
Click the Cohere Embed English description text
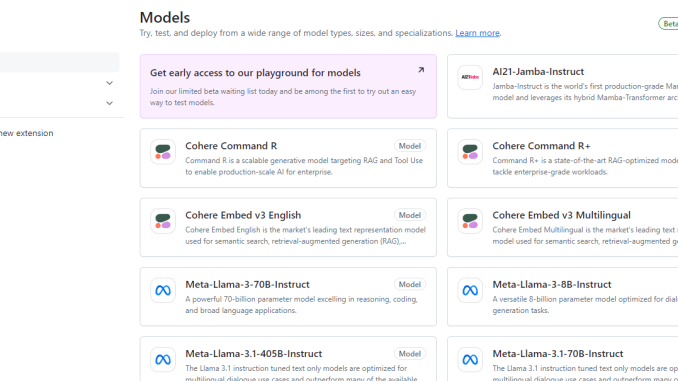tap(305, 235)
